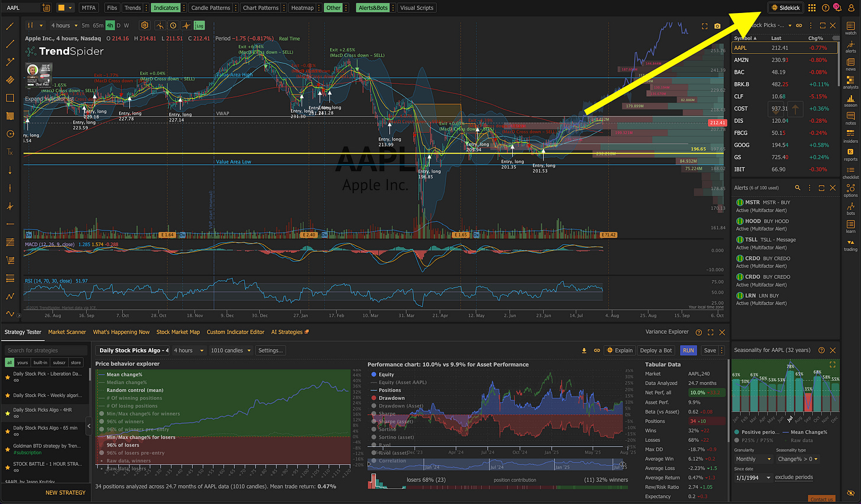This screenshot has height=504, width=861.
Task: Select the rectangle drawing tool
Action: pyautogui.click(x=9, y=97)
